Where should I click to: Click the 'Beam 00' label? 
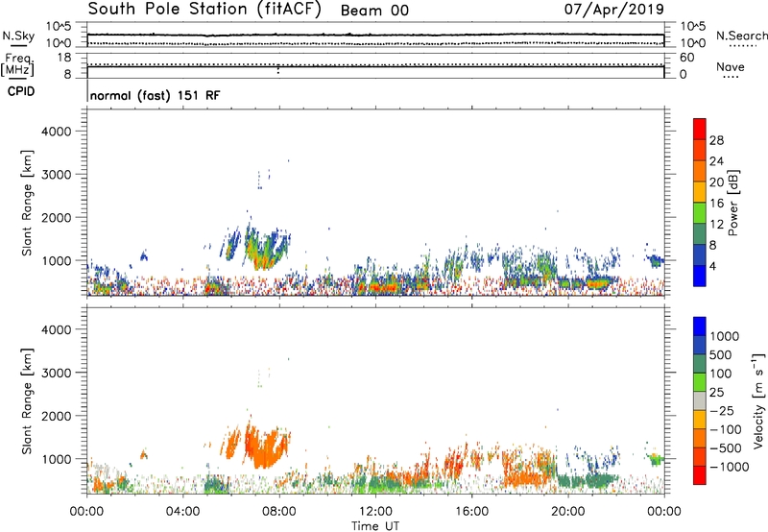coord(374,11)
